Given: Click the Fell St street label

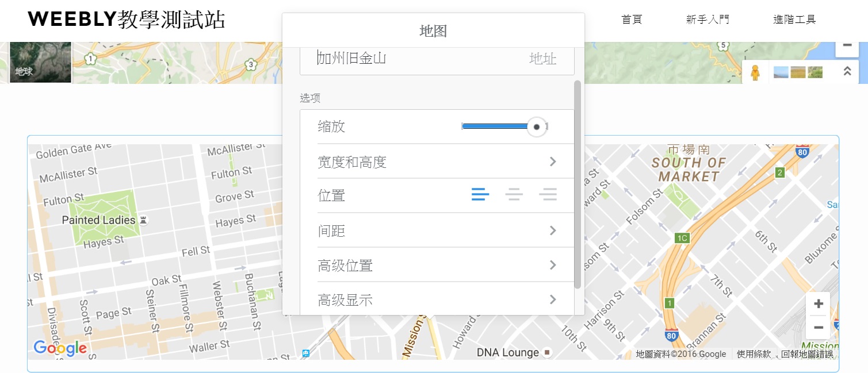Looking at the screenshot, I should pos(196,251).
